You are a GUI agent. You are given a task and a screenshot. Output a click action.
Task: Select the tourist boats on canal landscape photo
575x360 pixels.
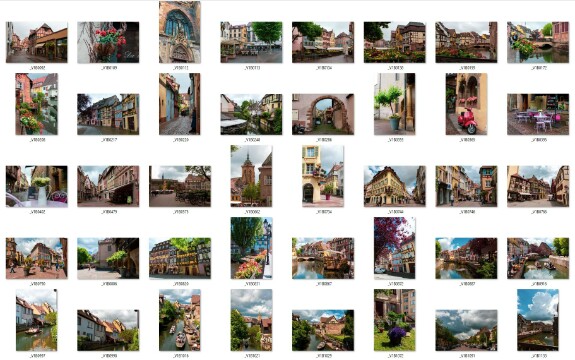click(x=538, y=258)
